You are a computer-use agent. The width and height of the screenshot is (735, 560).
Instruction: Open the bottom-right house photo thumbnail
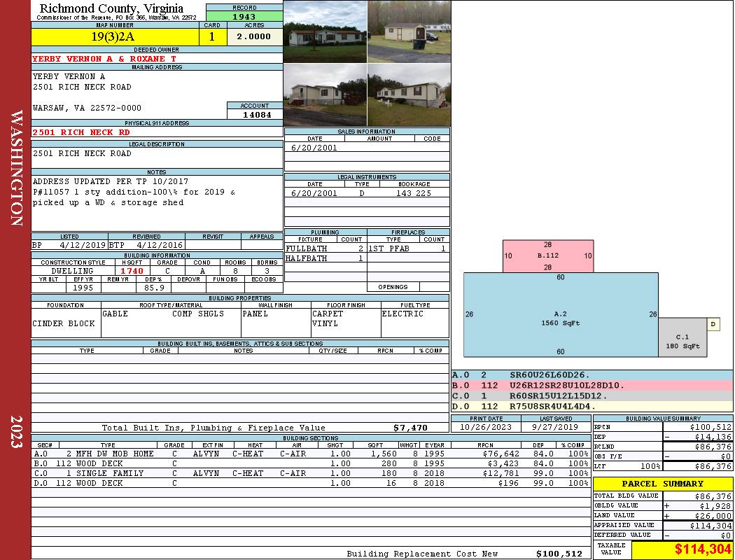(x=409, y=94)
